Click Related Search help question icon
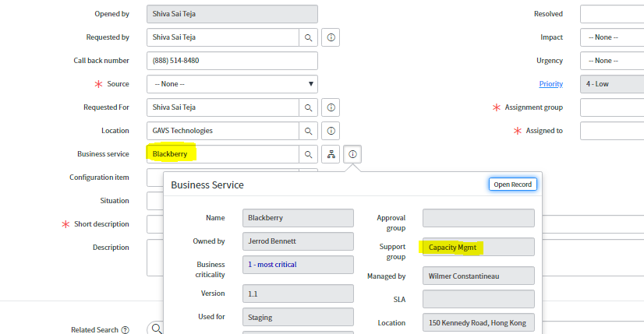Image resolution: width=644 pixels, height=334 pixels. (x=126, y=330)
